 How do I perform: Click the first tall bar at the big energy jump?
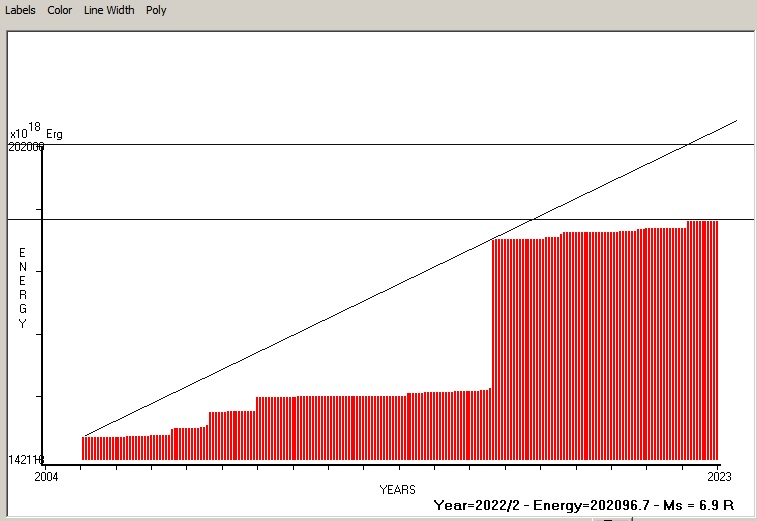pos(494,350)
